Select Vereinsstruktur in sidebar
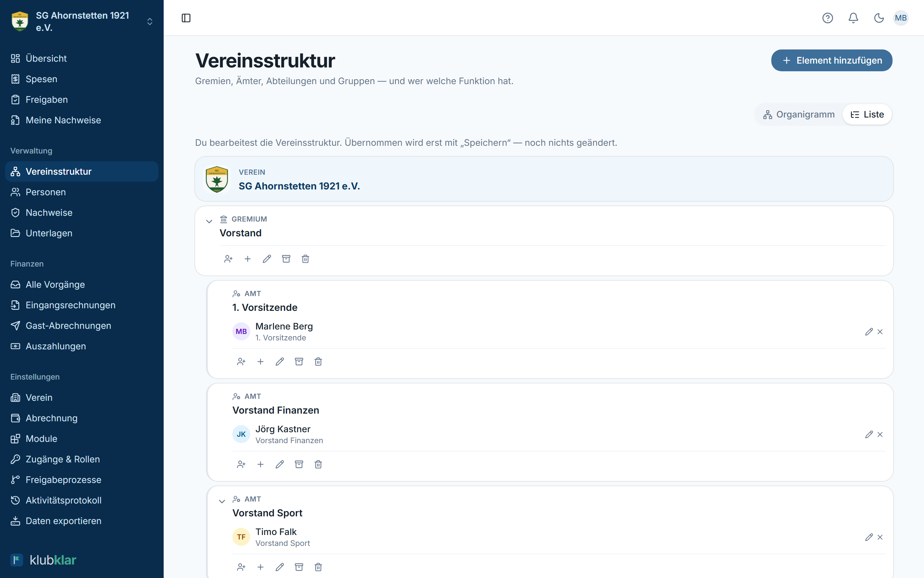The height and width of the screenshot is (578, 924). [x=82, y=172]
